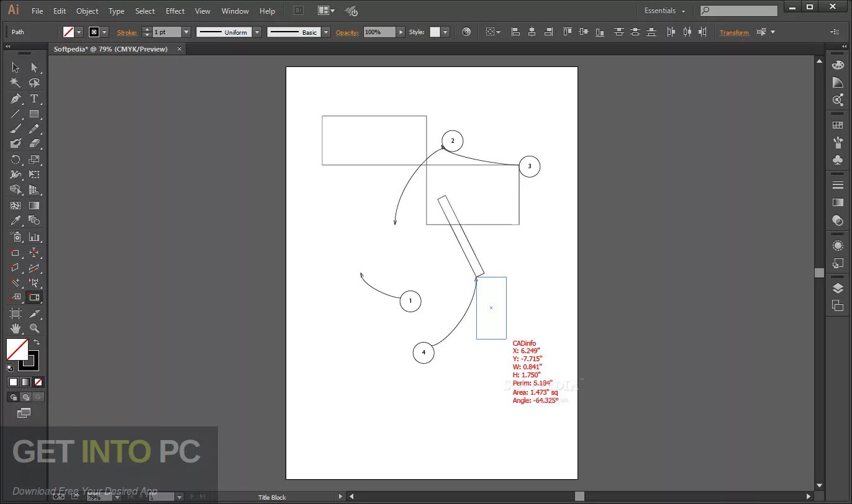852x504 pixels.
Task: Open the graphic Style dropdown
Action: click(445, 32)
